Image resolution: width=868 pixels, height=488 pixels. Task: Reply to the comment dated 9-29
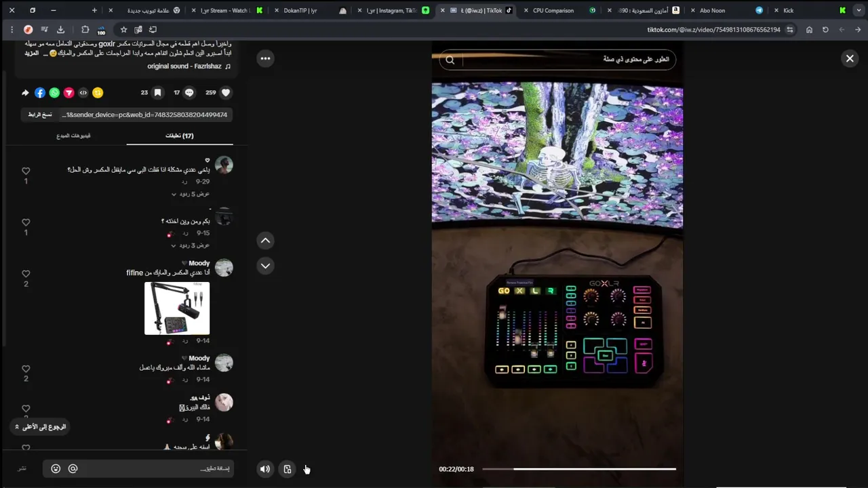click(x=184, y=182)
